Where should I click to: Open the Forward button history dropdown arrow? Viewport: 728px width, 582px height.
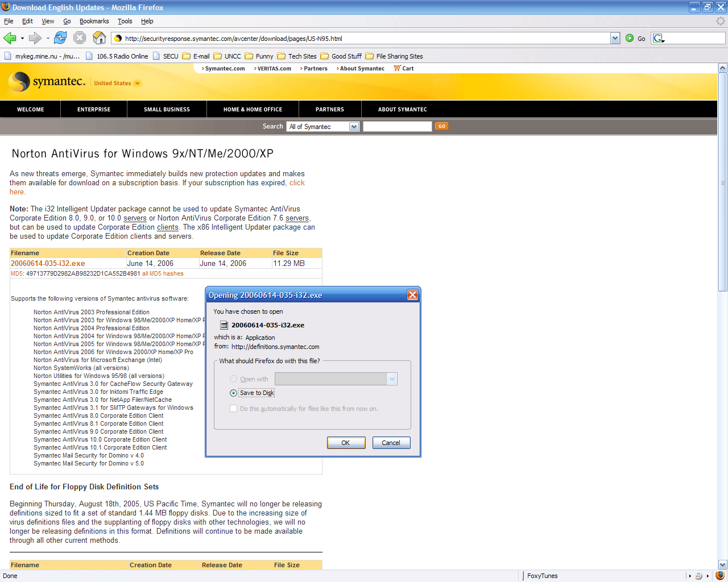point(48,39)
